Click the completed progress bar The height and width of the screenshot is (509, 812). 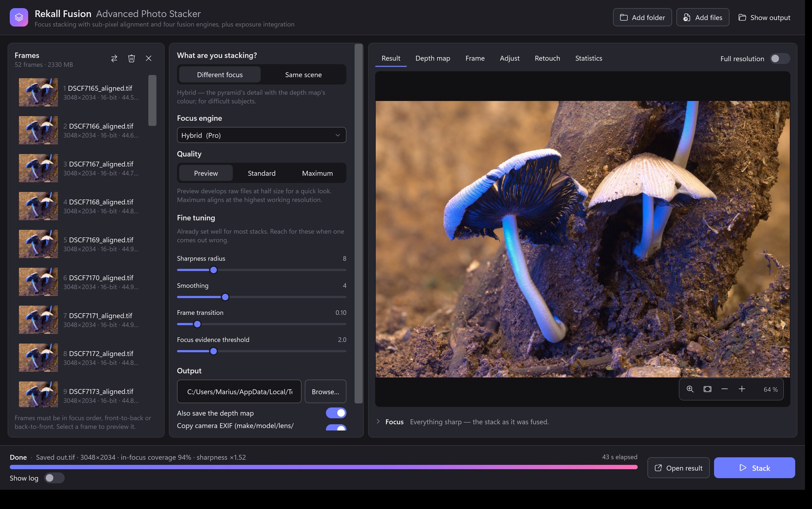pos(324,467)
